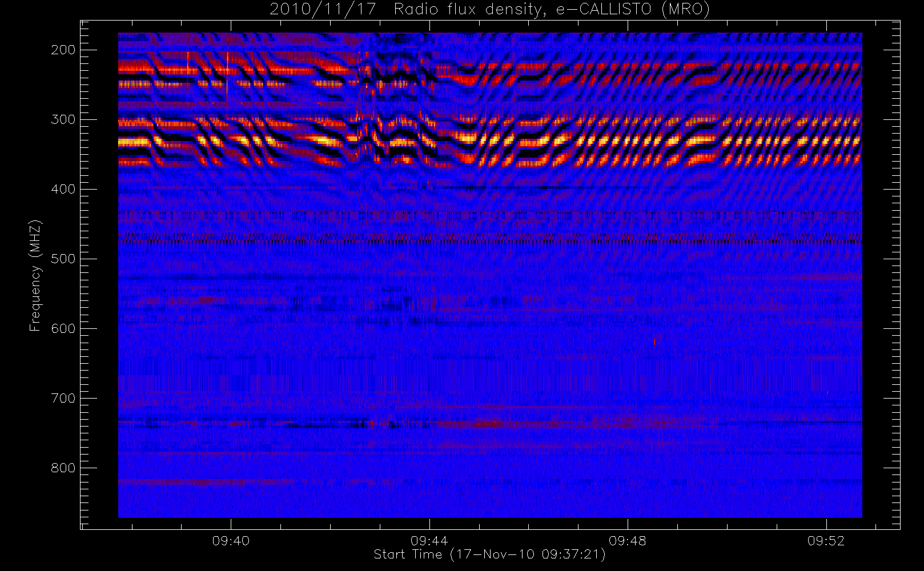This screenshot has width=924, height=571.
Task: Click the 09:44 time tick label
Action: [x=429, y=541]
